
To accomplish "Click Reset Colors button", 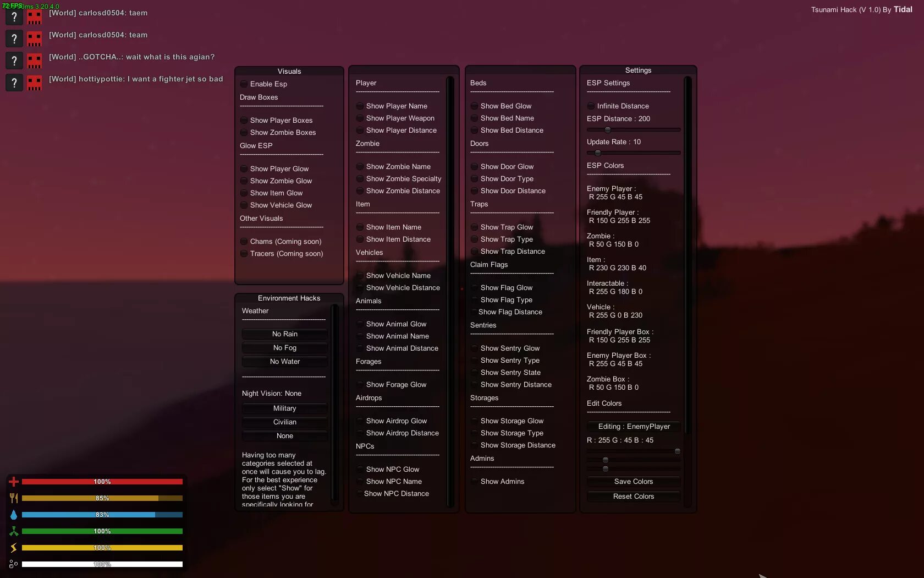I will coord(634,496).
